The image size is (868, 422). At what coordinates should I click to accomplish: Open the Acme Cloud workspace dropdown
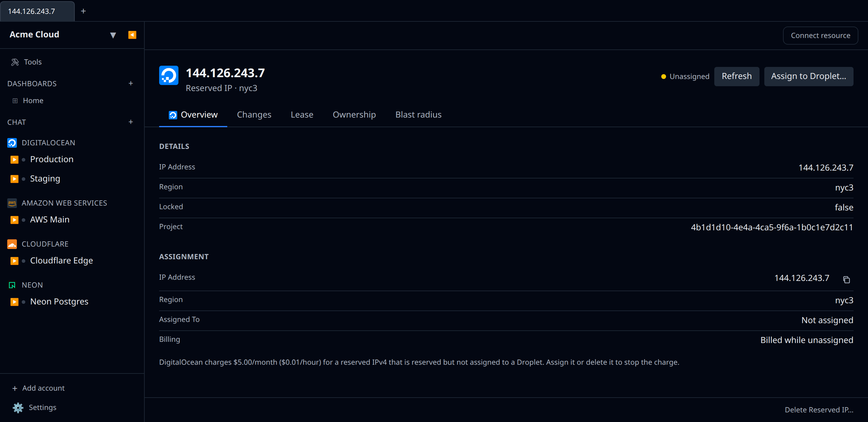[x=113, y=35]
